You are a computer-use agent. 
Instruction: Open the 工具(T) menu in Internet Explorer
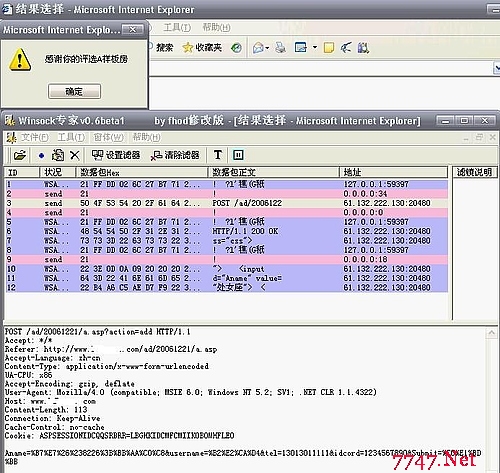pyautogui.click(x=177, y=27)
